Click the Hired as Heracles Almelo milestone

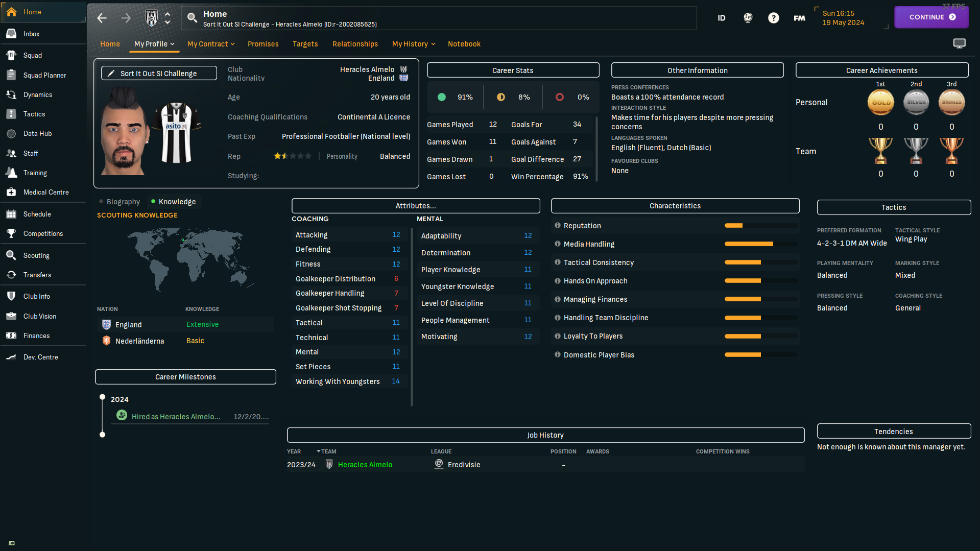[176, 417]
